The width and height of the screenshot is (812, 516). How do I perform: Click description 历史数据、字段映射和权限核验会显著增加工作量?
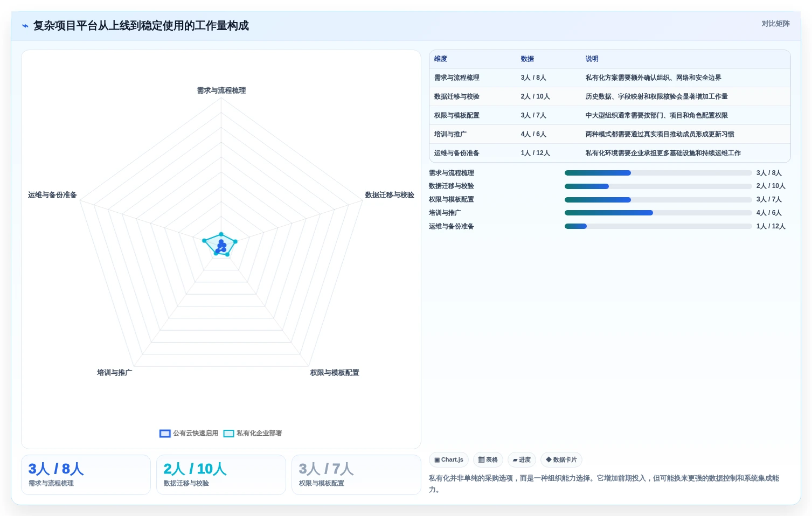pos(656,96)
